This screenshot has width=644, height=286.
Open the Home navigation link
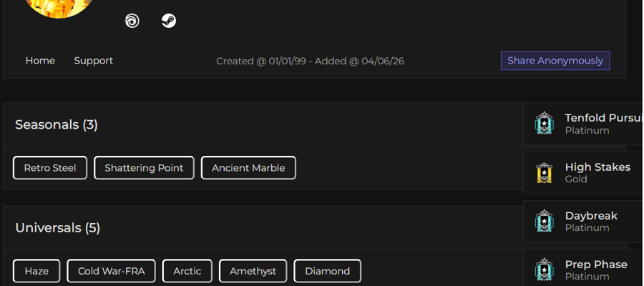point(40,61)
